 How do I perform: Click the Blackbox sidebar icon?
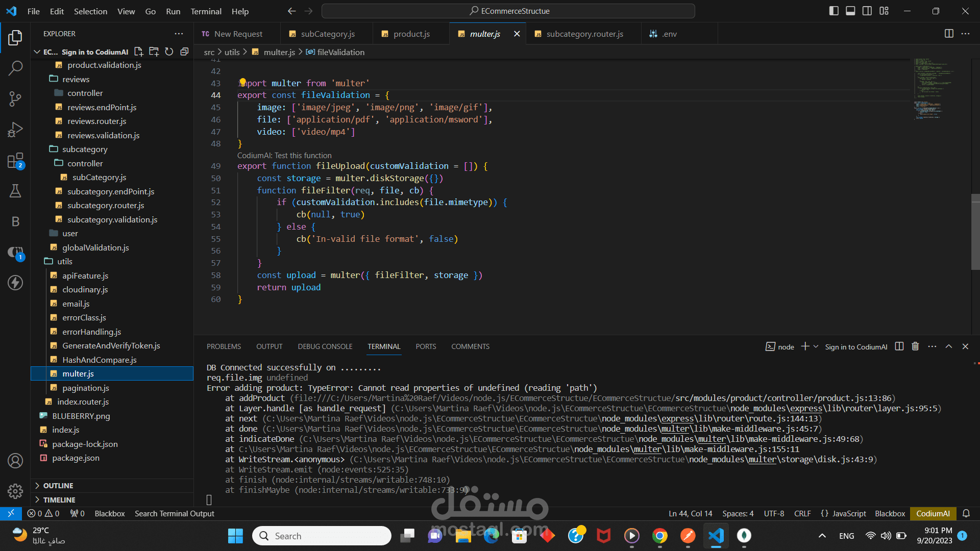(15, 221)
